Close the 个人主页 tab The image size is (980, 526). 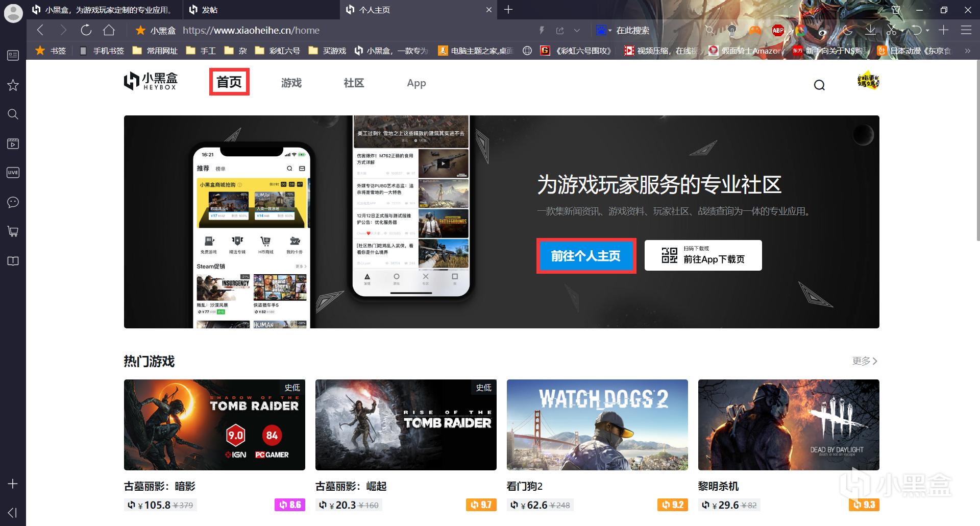pyautogui.click(x=489, y=10)
